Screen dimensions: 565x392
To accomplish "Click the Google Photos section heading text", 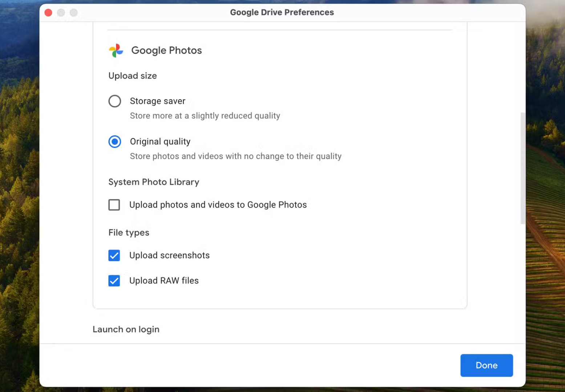I will click(x=166, y=50).
